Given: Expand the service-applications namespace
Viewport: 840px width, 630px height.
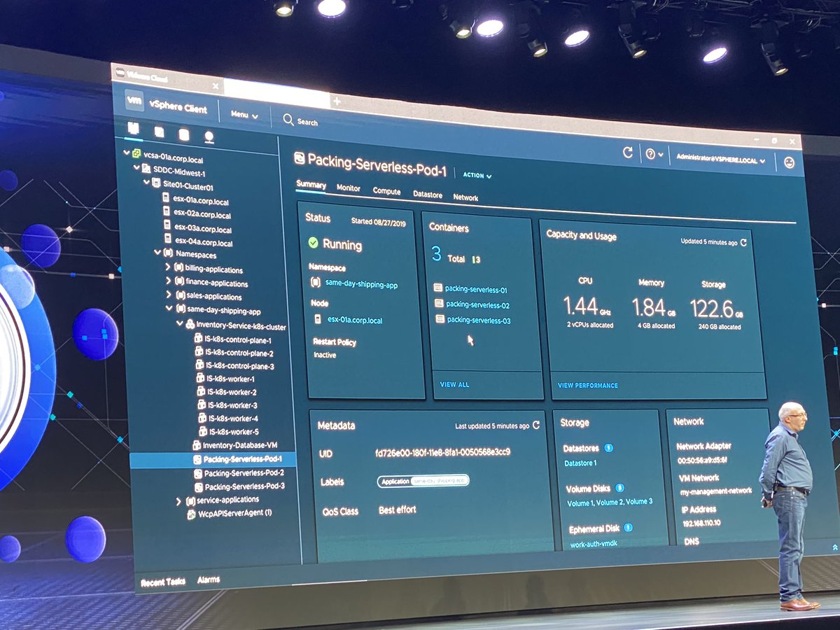Looking at the screenshot, I should pyautogui.click(x=179, y=500).
